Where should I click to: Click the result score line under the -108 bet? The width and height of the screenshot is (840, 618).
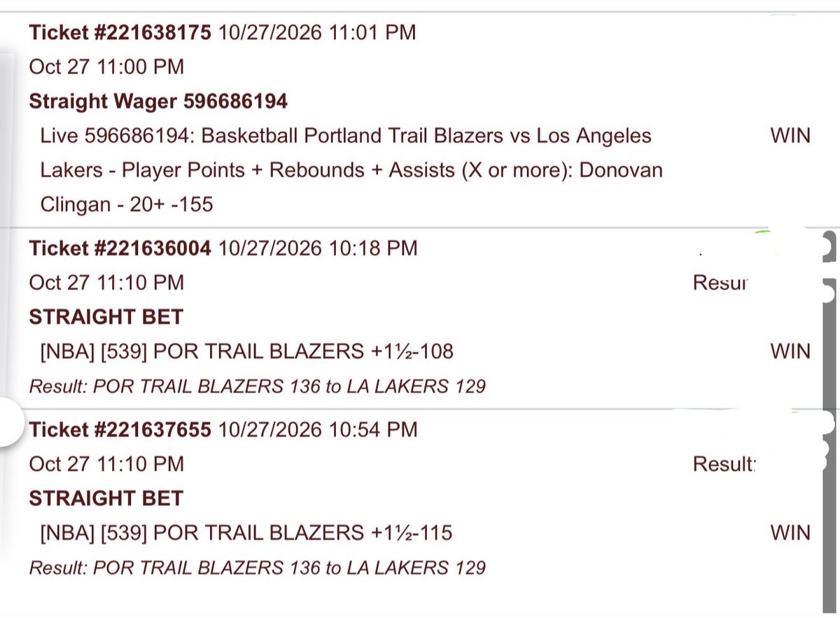tap(257, 386)
